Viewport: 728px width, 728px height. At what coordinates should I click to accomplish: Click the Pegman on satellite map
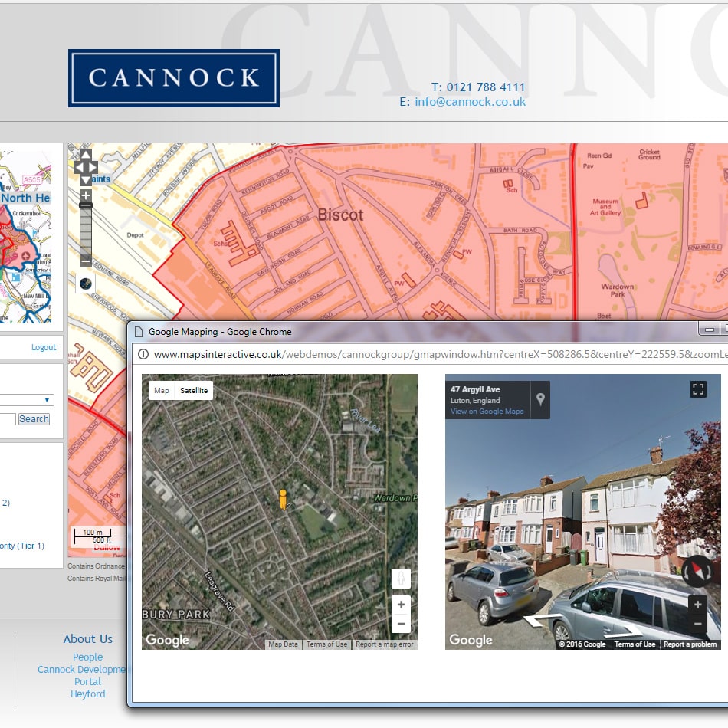tap(283, 500)
